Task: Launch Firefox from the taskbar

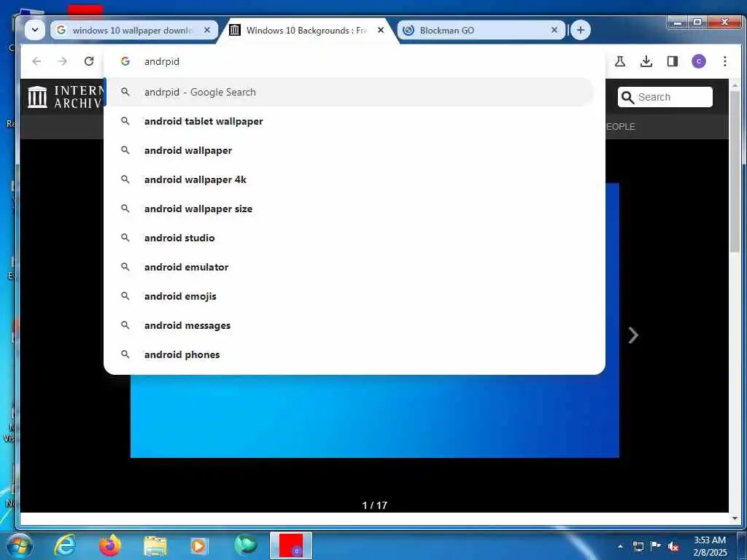Action: pyautogui.click(x=110, y=545)
